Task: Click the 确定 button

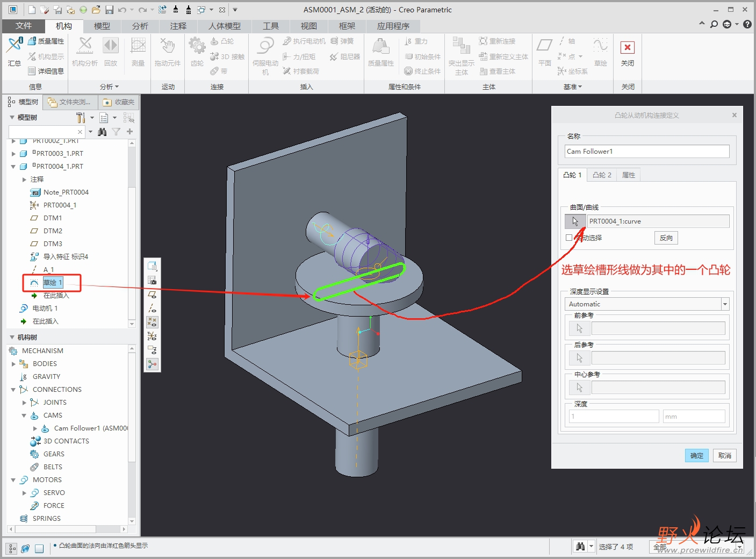Action: click(x=697, y=456)
